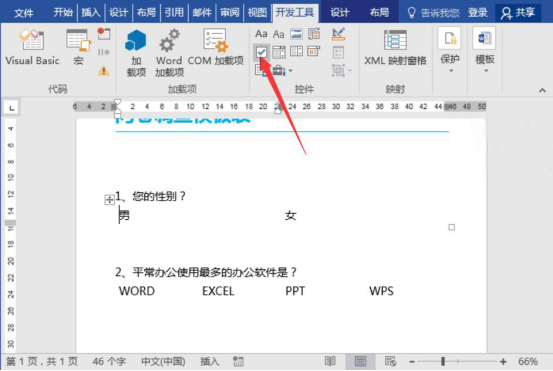Open macro security warning icon

coord(104,71)
